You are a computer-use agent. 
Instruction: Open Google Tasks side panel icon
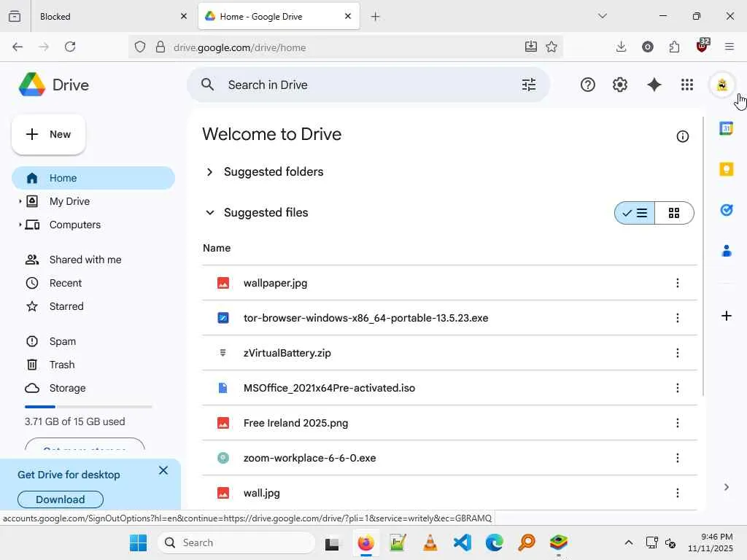(726, 209)
